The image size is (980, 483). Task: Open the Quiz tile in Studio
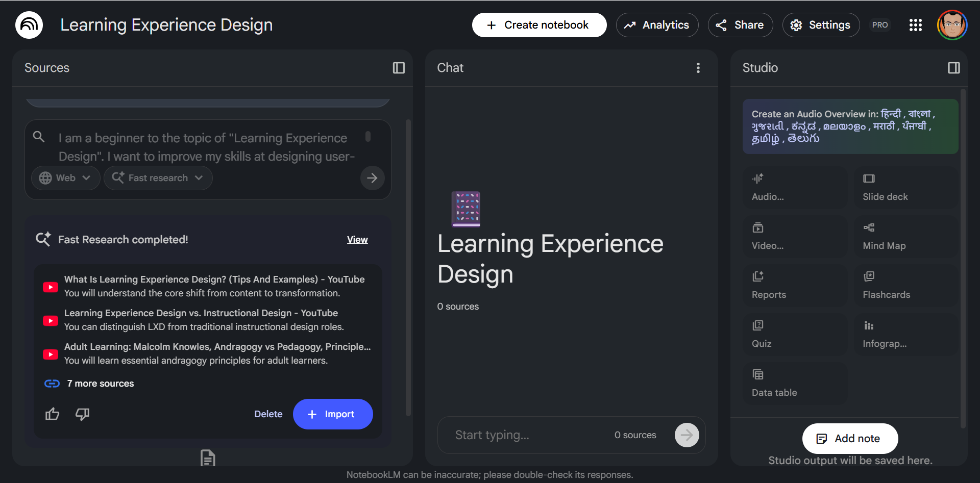click(795, 334)
